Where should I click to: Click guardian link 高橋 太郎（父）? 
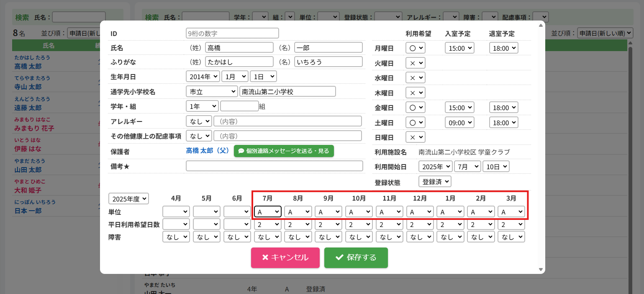tap(208, 151)
